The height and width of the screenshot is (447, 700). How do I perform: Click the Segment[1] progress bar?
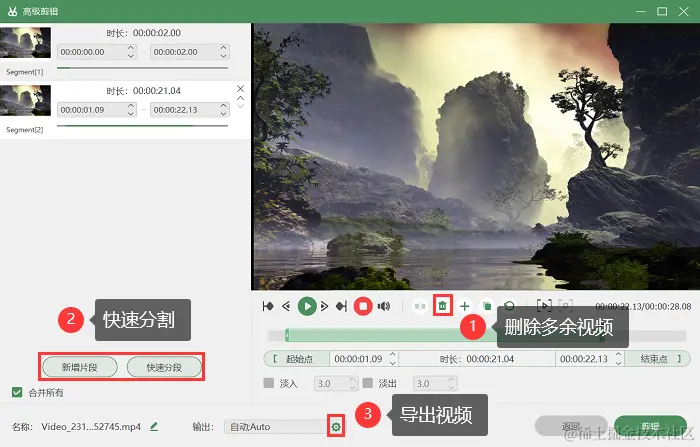click(142, 68)
